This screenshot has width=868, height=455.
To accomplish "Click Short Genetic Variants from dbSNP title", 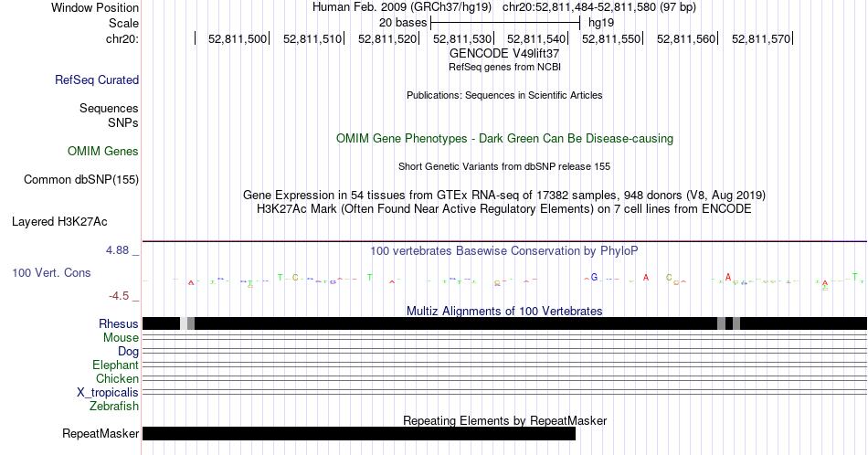I will pyautogui.click(x=504, y=166).
